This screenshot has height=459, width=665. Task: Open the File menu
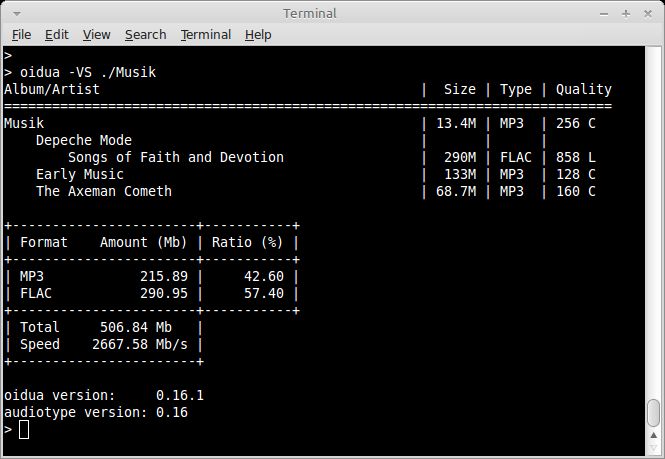[21, 34]
